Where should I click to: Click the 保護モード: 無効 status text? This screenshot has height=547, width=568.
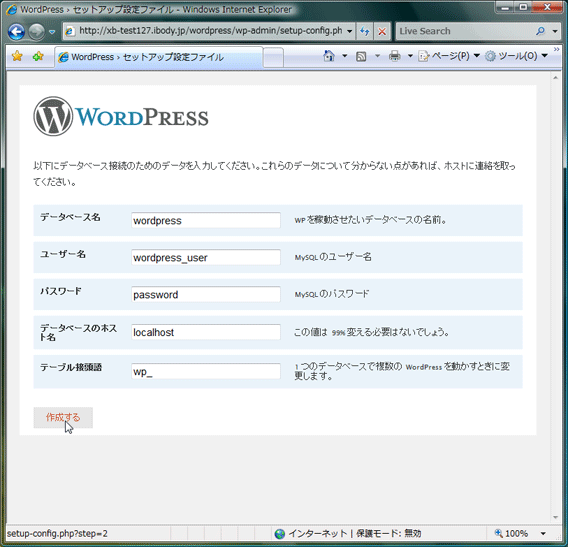pos(388,533)
